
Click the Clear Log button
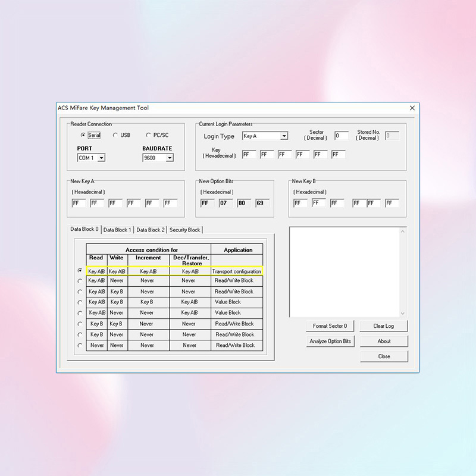[384, 326]
